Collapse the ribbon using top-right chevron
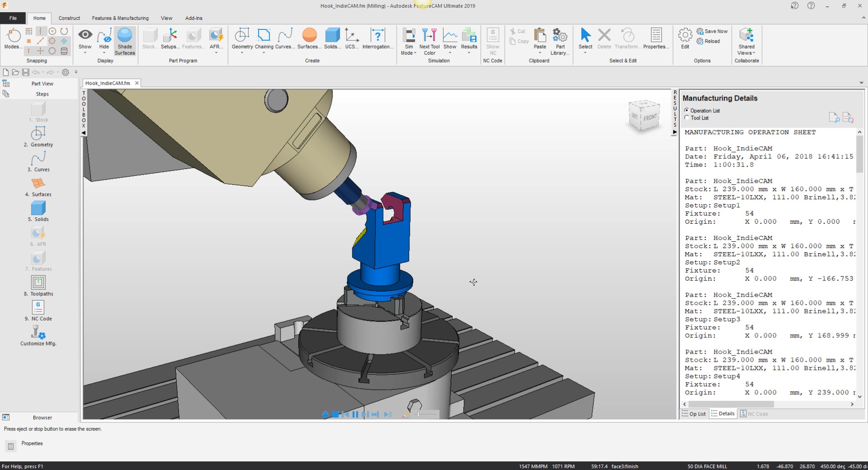868x470 pixels. pyautogui.click(x=863, y=18)
